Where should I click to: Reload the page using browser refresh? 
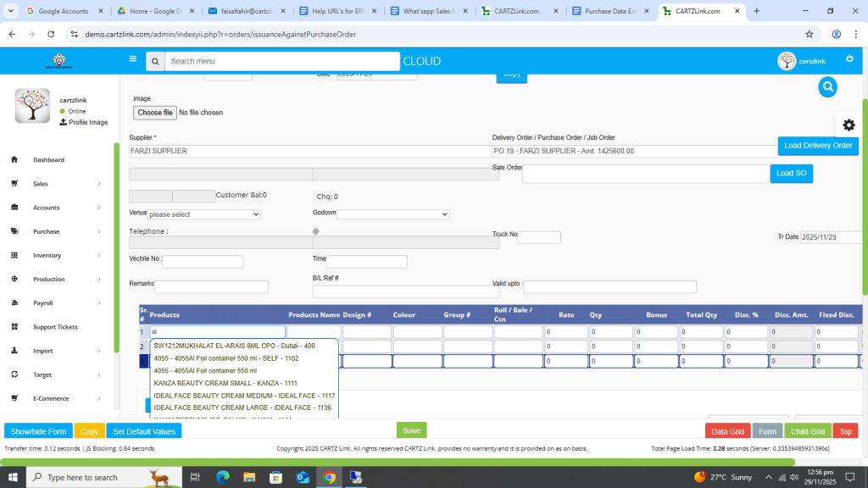tap(51, 34)
